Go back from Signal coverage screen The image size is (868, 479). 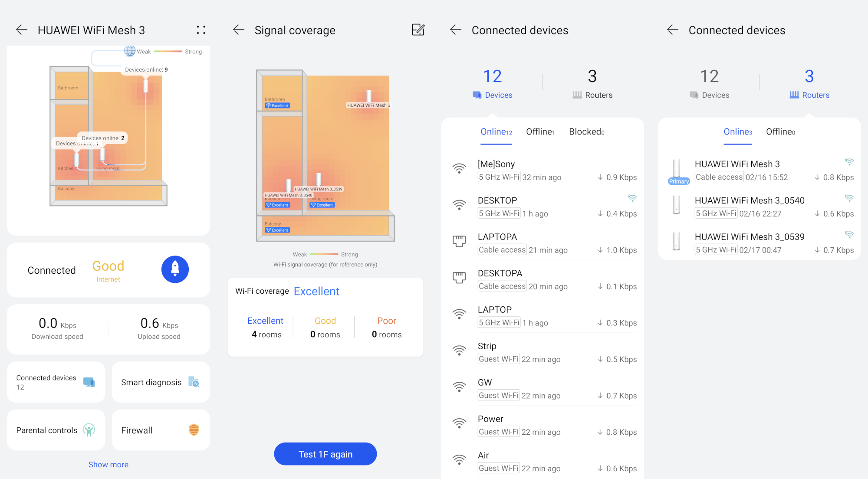(239, 30)
